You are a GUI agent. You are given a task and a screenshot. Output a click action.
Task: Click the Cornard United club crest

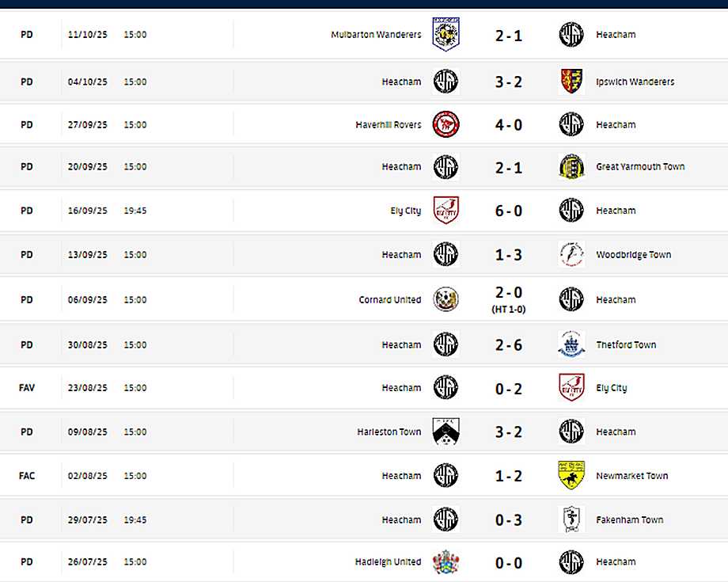click(446, 300)
